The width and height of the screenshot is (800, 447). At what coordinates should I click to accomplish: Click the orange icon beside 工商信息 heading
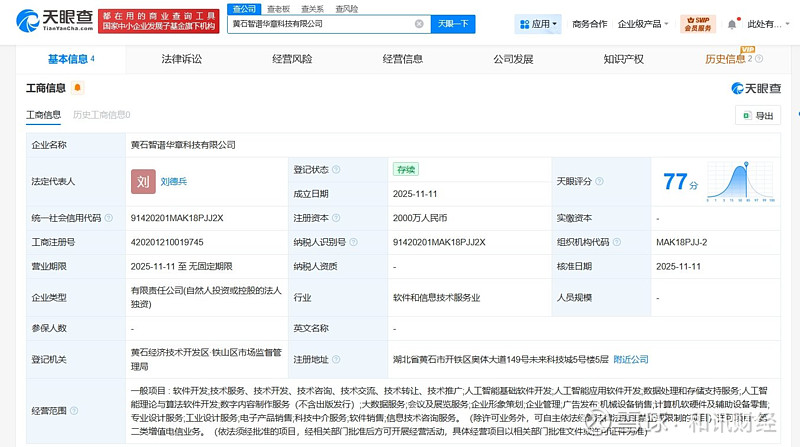pyautogui.click(x=78, y=88)
